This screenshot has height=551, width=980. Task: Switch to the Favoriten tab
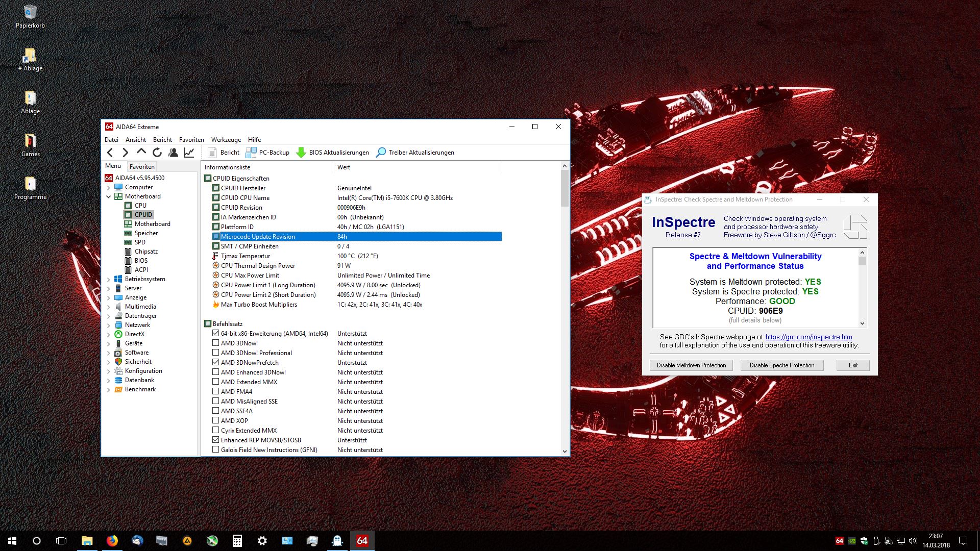[142, 166]
